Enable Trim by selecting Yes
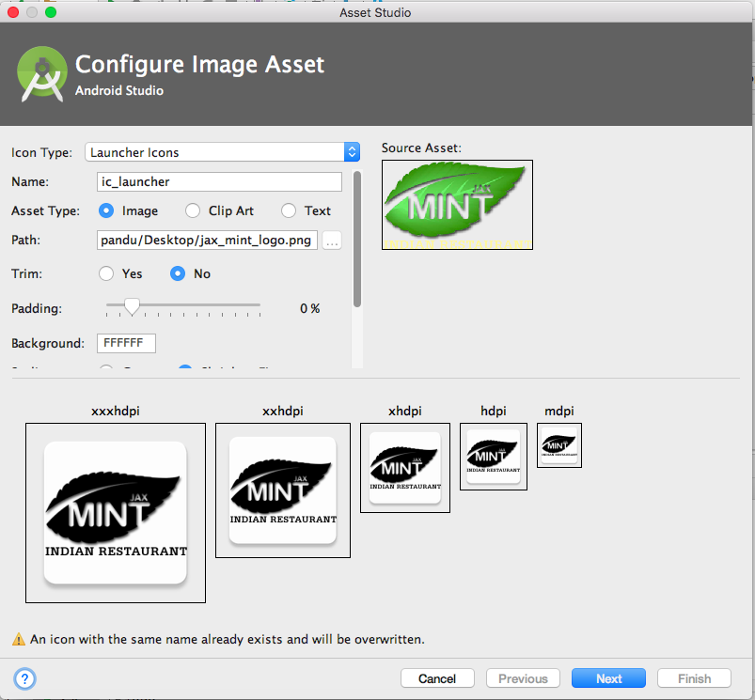The width and height of the screenshot is (755, 700). coord(107,274)
